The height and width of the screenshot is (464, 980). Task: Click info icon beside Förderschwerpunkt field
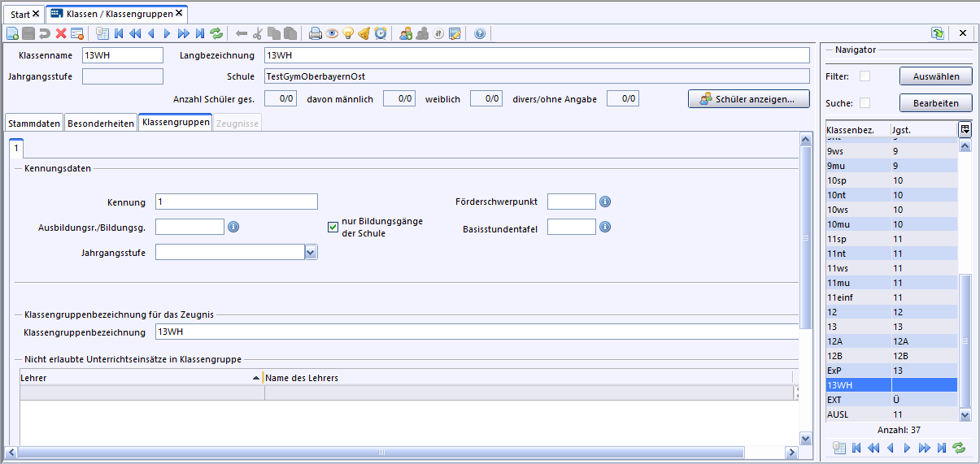pos(605,202)
